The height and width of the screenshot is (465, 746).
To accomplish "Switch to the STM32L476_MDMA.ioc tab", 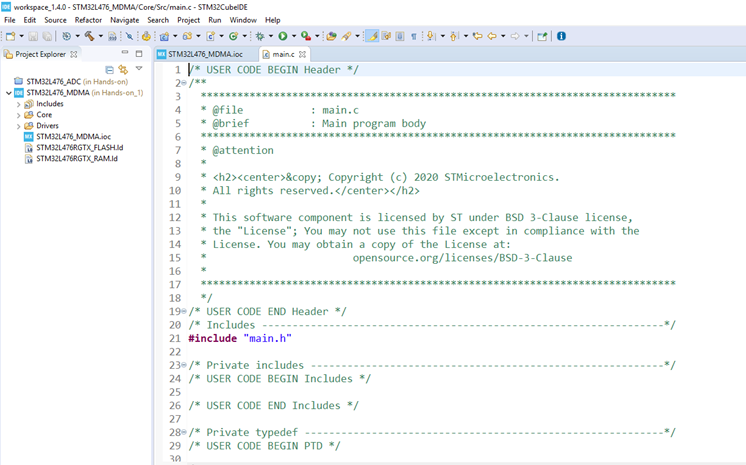I will (x=205, y=54).
